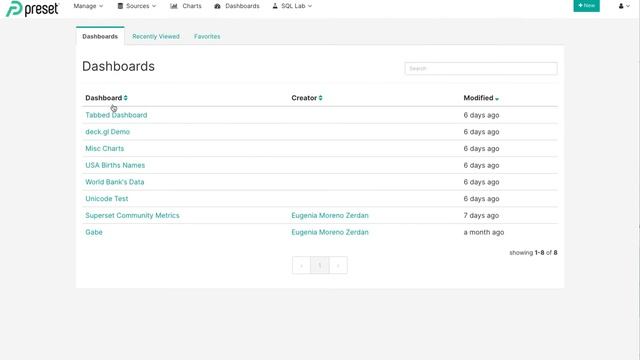Screen dimensions: 640x360
Task: Open USA Births Names dashboard
Action: 115,165
